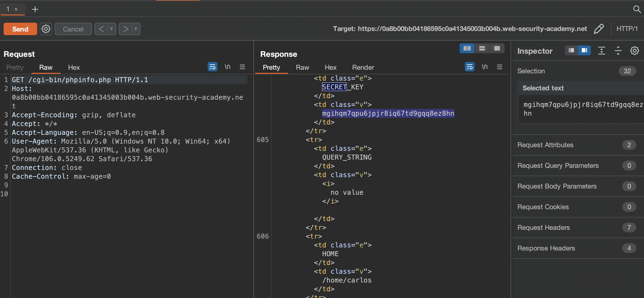Click the Send button

[x=20, y=29]
